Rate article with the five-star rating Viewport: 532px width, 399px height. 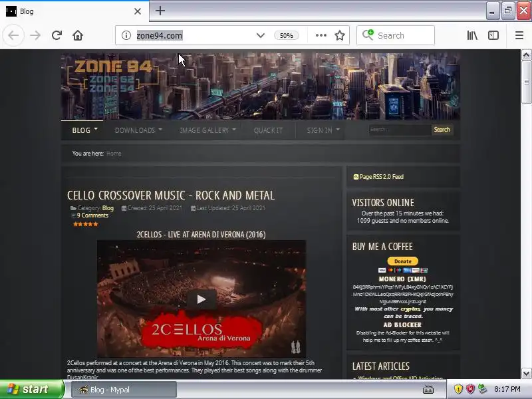[x=86, y=224]
